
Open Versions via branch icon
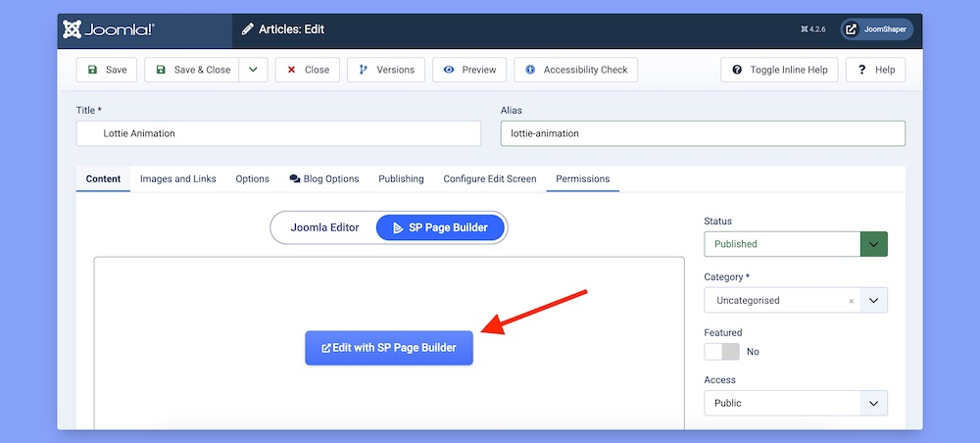[x=364, y=70]
